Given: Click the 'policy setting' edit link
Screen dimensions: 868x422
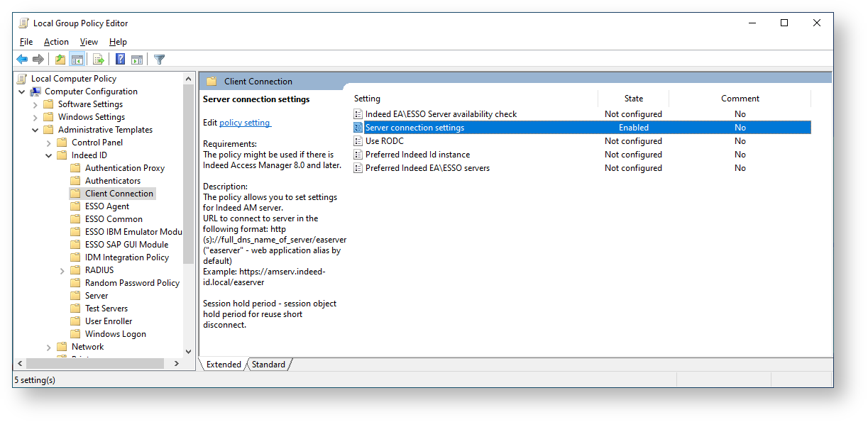Looking at the screenshot, I should click(x=245, y=123).
